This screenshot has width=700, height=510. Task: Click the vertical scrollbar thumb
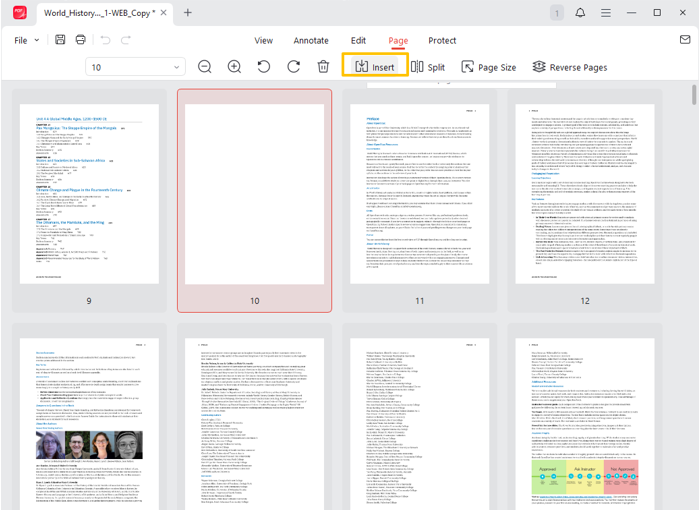click(x=694, y=95)
